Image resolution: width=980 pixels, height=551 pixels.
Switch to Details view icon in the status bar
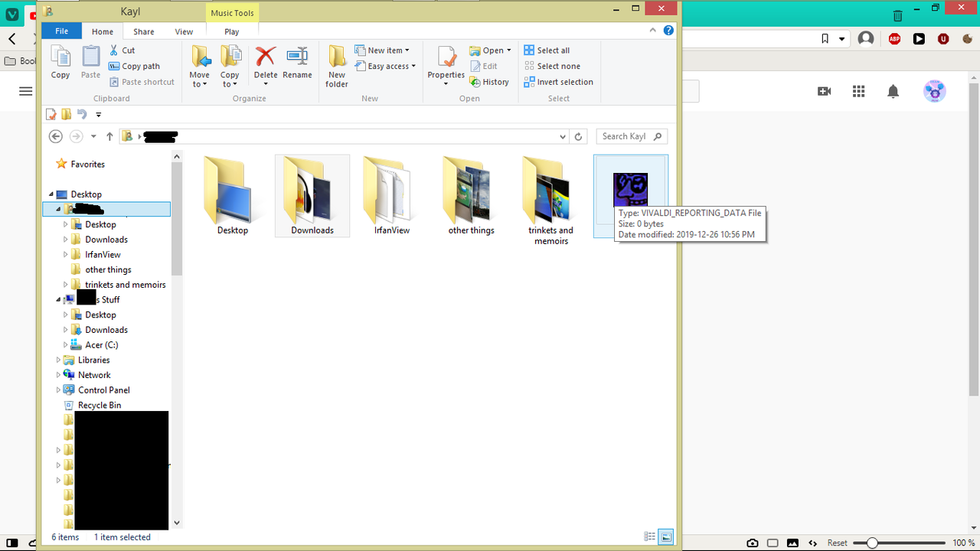point(649,537)
